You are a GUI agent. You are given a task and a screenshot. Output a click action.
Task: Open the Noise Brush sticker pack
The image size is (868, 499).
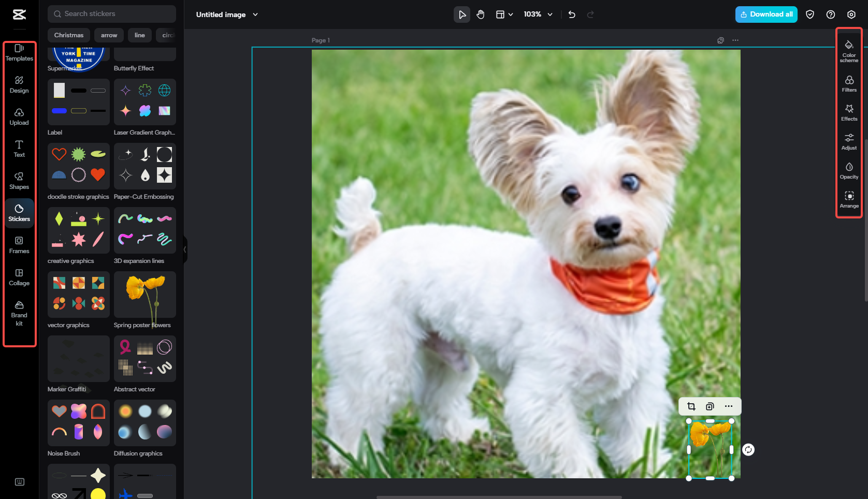point(79,423)
